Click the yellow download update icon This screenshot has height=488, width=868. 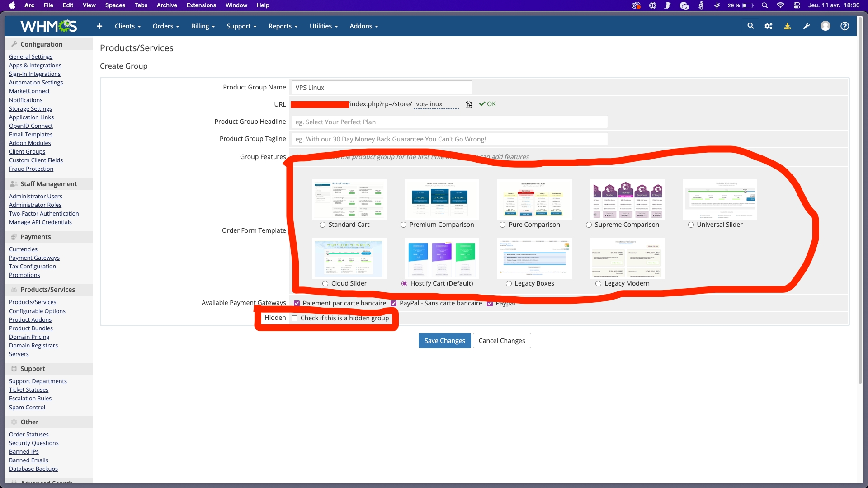point(788,26)
